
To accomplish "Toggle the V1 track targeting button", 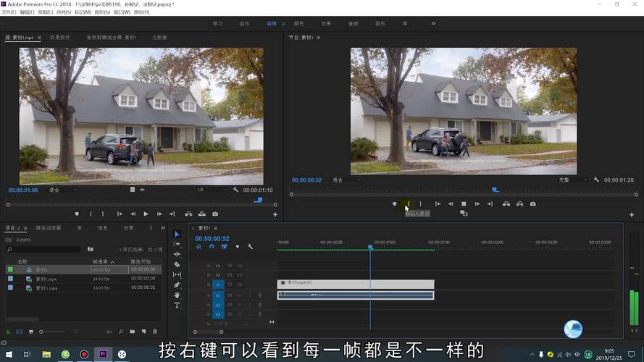I will (217, 285).
